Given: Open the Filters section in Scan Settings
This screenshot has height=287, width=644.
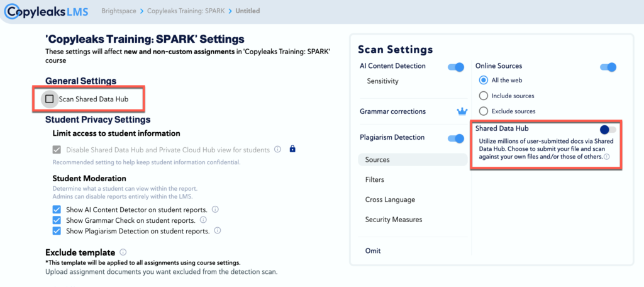Looking at the screenshot, I should (x=374, y=180).
